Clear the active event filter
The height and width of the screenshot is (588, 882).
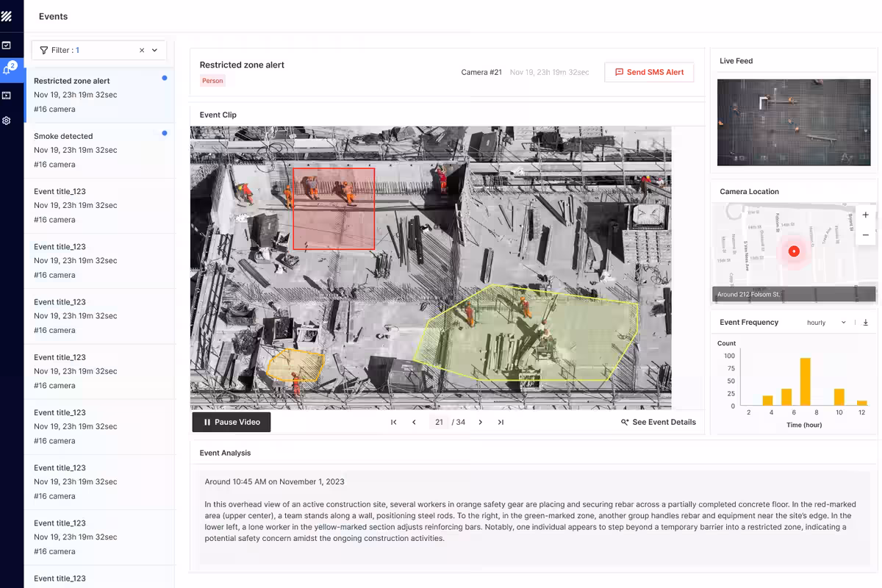(142, 51)
